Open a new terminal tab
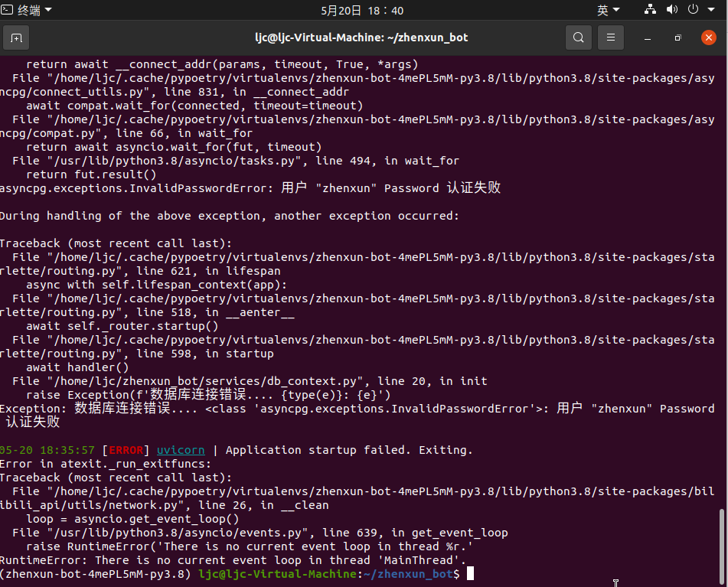The image size is (728, 587). point(16,37)
